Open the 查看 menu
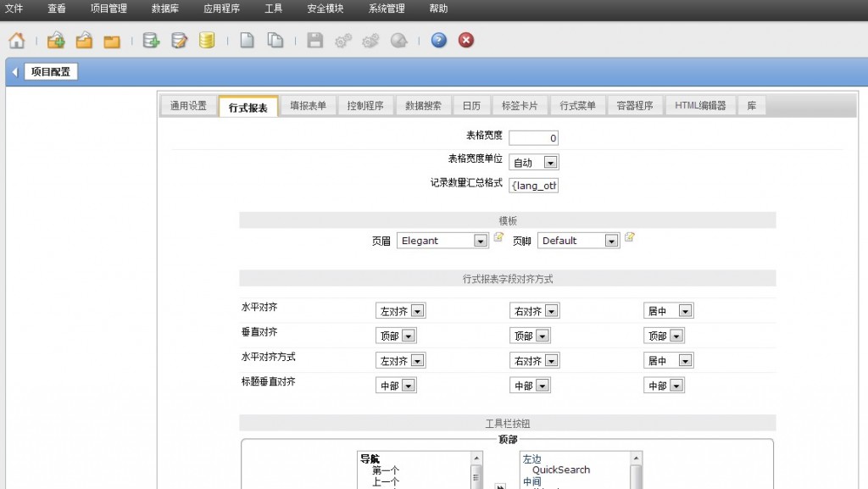Image resolution: width=868 pixels, height=489 pixels. click(57, 8)
